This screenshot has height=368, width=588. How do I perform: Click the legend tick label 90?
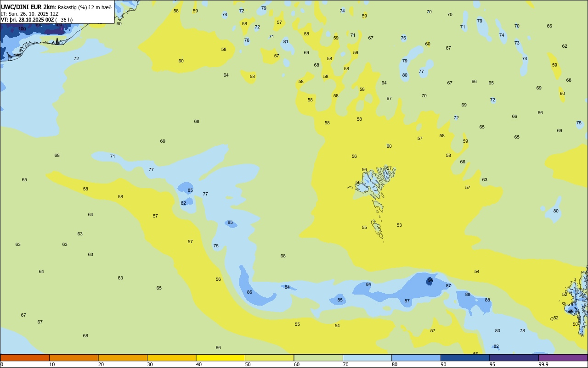pos(443,364)
